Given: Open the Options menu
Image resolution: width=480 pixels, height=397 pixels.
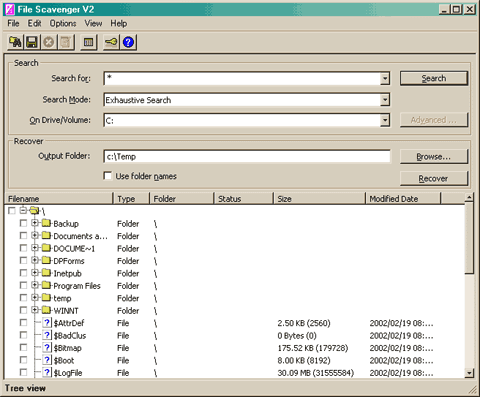Looking at the screenshot, I should coord(63,23).
